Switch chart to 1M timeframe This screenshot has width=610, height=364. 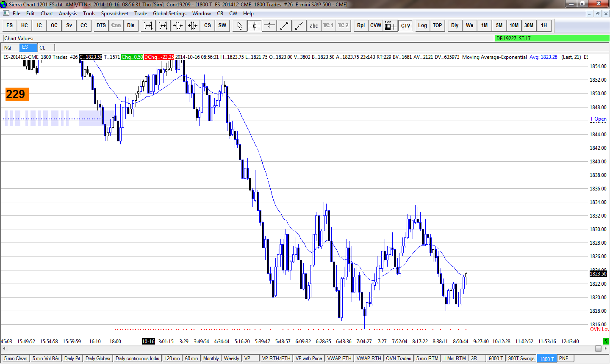click(485, 25)
